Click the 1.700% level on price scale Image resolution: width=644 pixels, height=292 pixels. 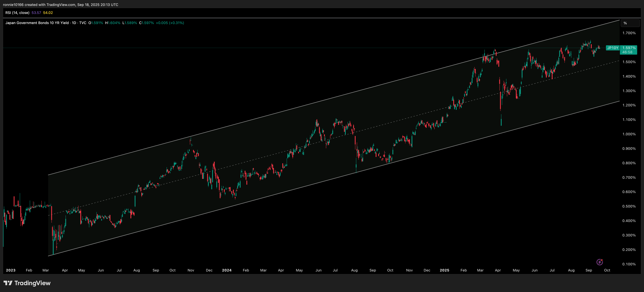coord(629,33)
